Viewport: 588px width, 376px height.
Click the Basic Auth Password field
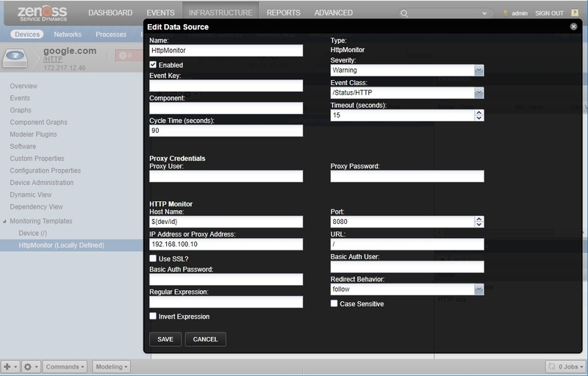[x=226, y=279]
